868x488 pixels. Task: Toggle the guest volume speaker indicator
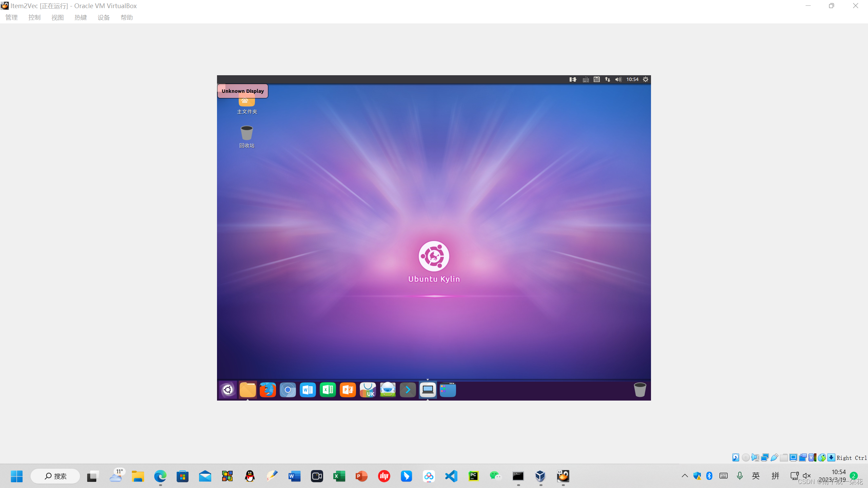click(x=618, y=79)
